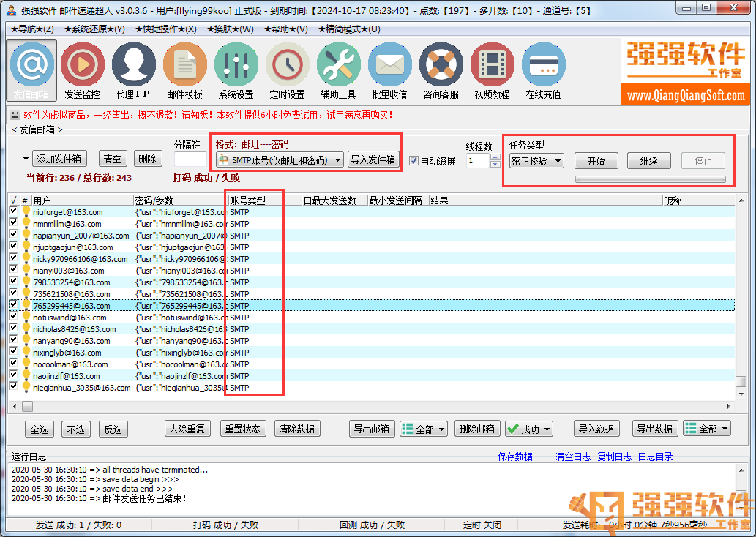The height and width of the screenshot is (537, 756).
Task: Open the 发送监控 send monitor icon
Action: click(x=83, y=70)
